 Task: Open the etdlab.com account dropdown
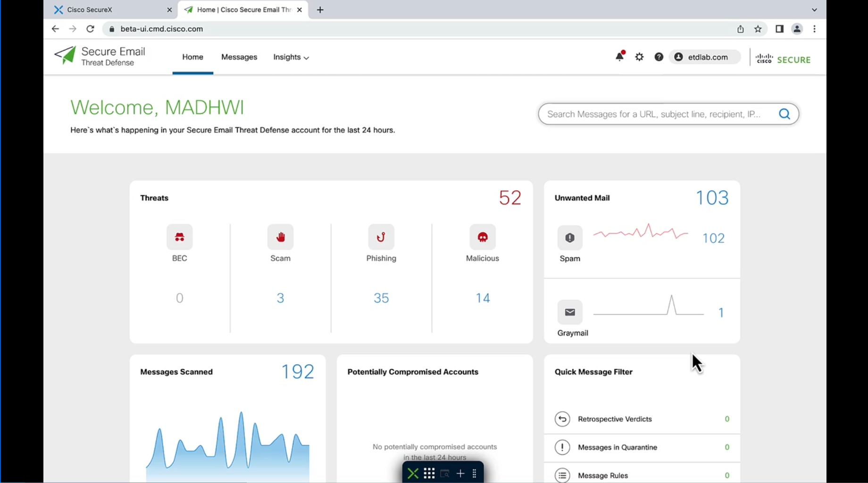[x=705, y=57]
